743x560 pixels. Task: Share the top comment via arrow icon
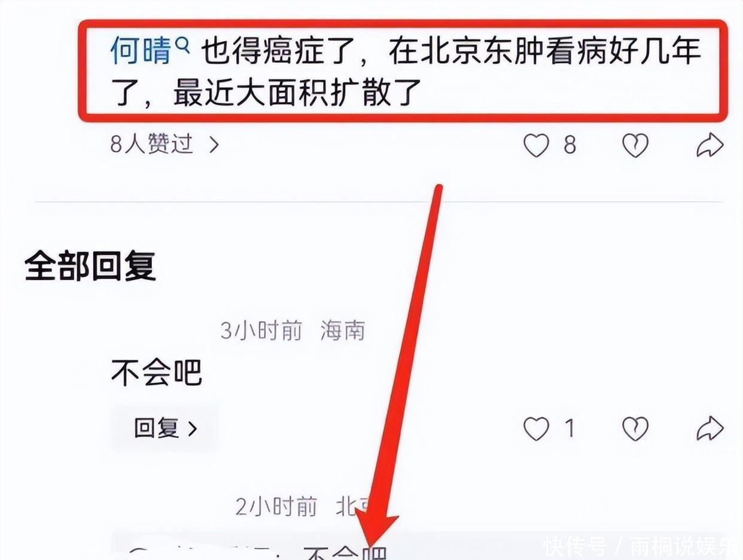pyautogui.click(x=710, y=145)
